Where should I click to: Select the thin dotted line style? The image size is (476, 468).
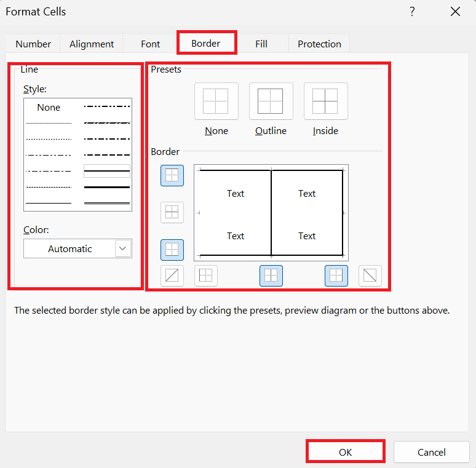tap(49, 140)
